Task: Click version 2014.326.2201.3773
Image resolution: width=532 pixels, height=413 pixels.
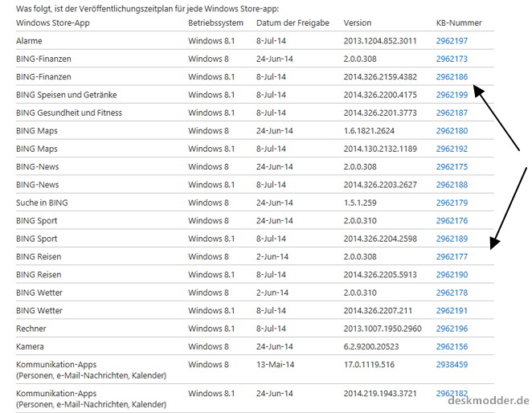Action: click(380, 112)
